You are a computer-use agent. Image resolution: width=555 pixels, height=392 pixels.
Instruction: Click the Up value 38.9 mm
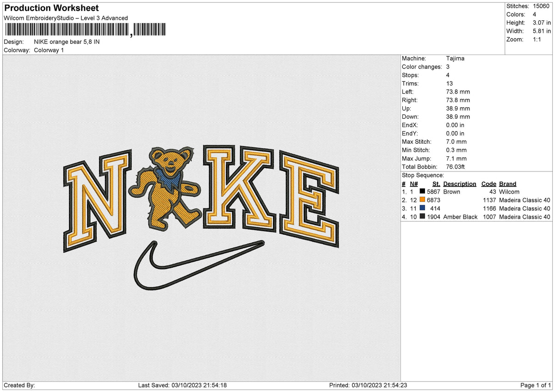point(458,109)
